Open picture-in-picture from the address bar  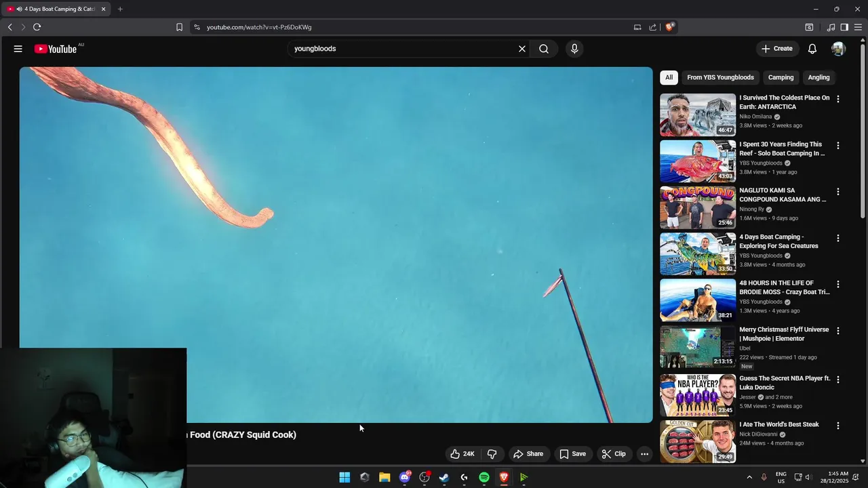point(637,27)
